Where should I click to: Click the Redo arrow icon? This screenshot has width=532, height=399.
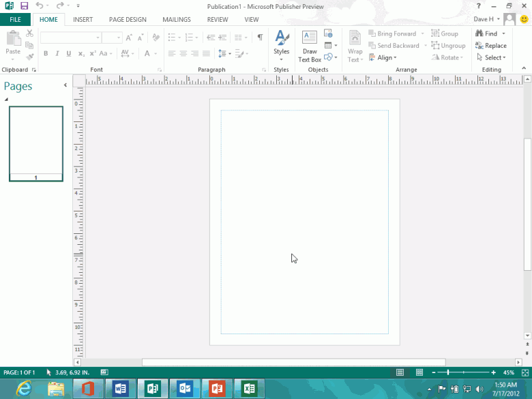[x=60, y=5]
